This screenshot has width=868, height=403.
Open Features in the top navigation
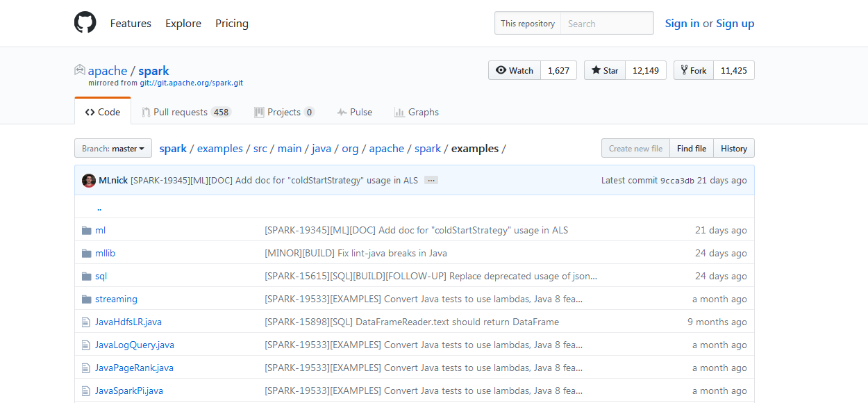click(x=131, y=23)
